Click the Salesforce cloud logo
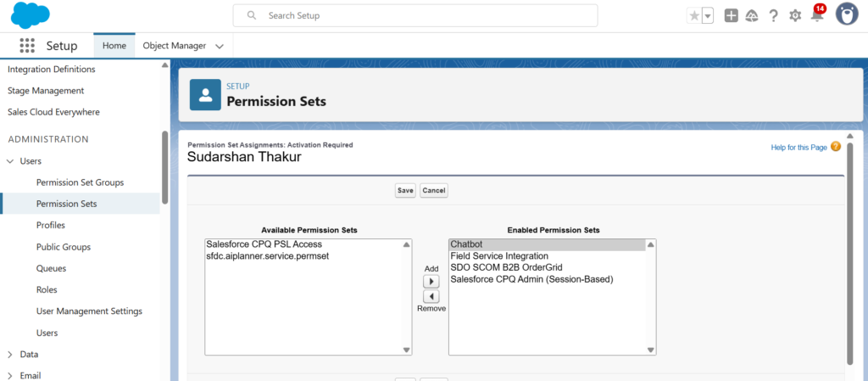The height and width of the screenshot is (381, 868). pyautogui.click(x=30, y=15)
